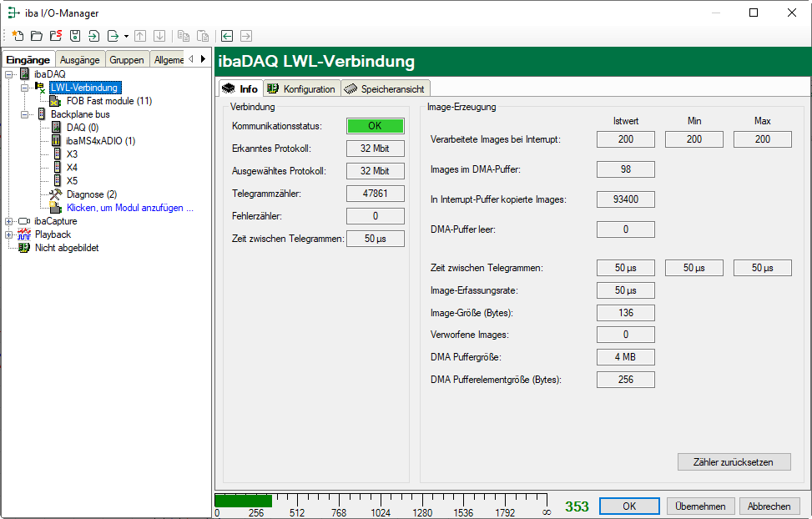
Task: Click DMA Pufferelementgröße value 256
Action: (626, 380)
